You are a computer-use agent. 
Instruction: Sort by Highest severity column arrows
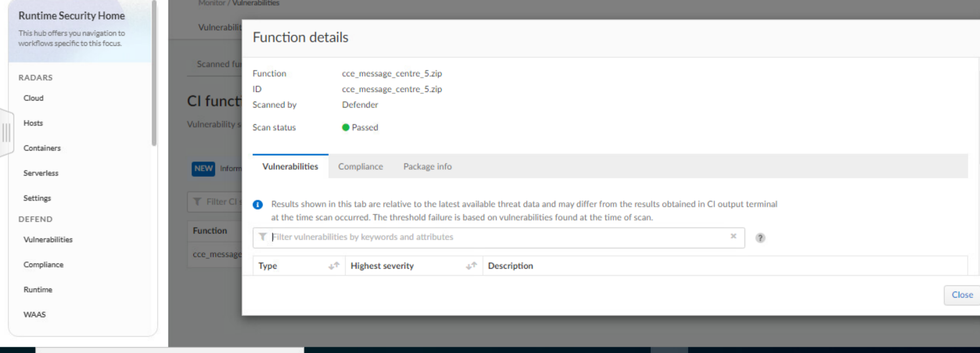point(471,266)
